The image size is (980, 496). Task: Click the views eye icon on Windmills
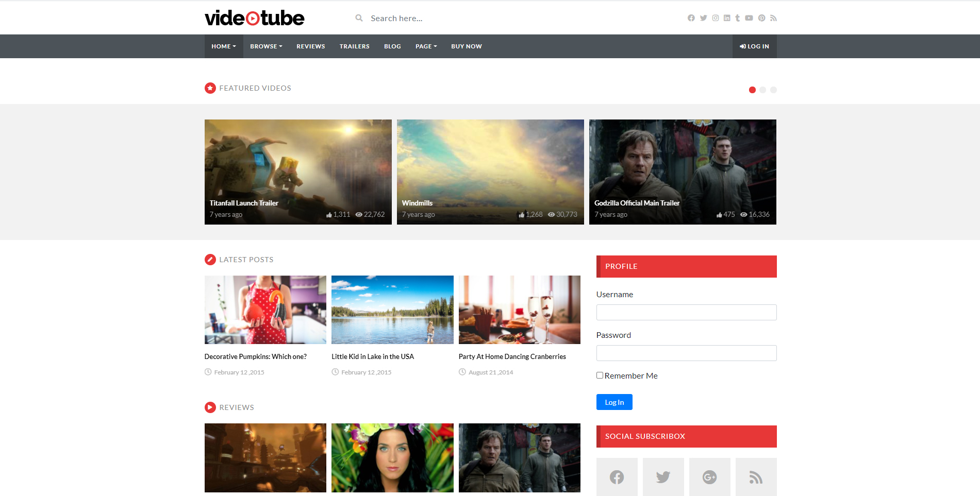point(551,215)
